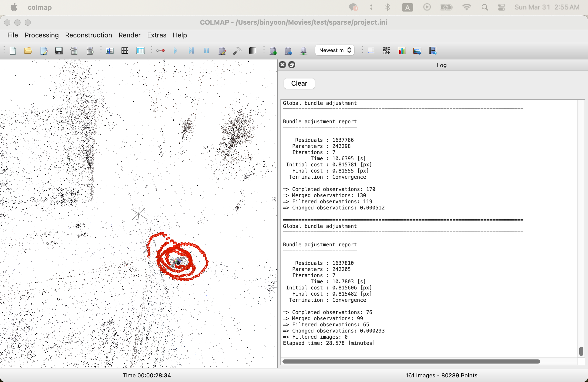Screen dimensions: 588x382
Task: Click the Match matrix QR-style icon
Action: tap(386, 51)
